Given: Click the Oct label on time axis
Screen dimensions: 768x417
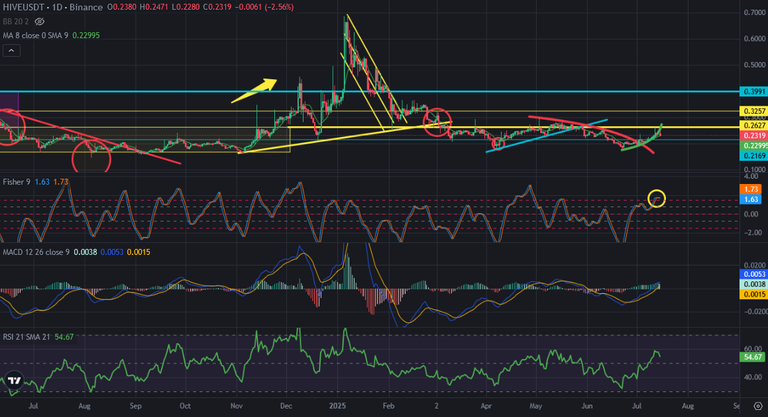Looking at the screenshot, I should pyautogui.click(x=185, y=406).
